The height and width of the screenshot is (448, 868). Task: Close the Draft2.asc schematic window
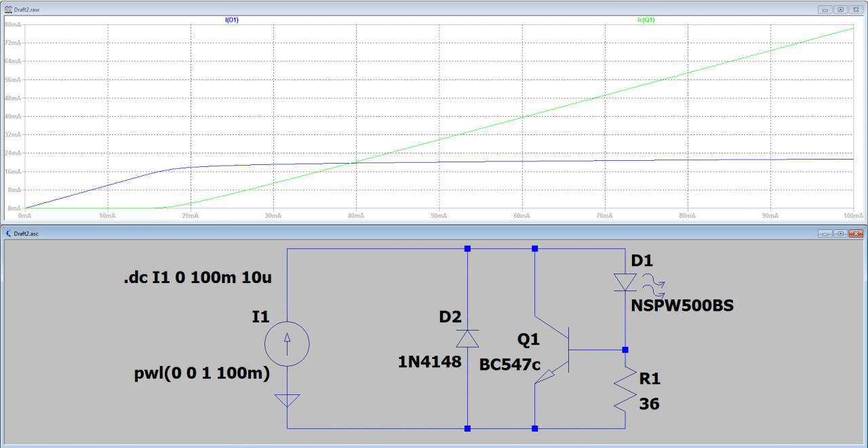coord(856,233)
